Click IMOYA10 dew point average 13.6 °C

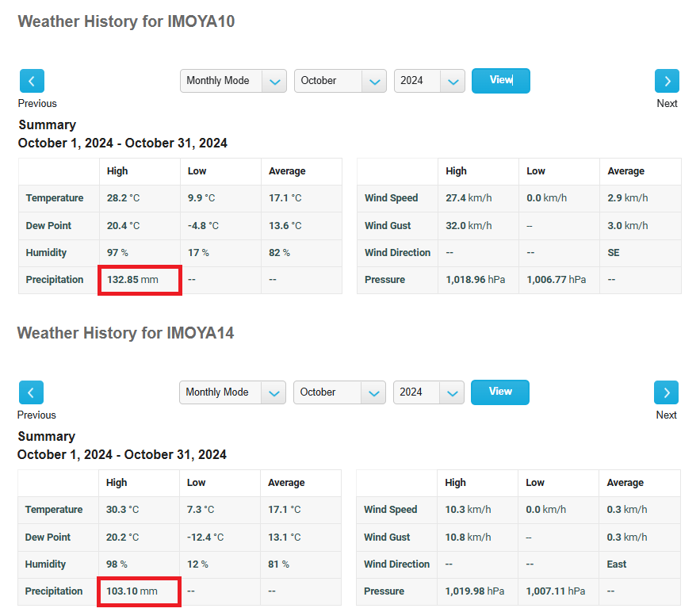click(x=285, y=226)
